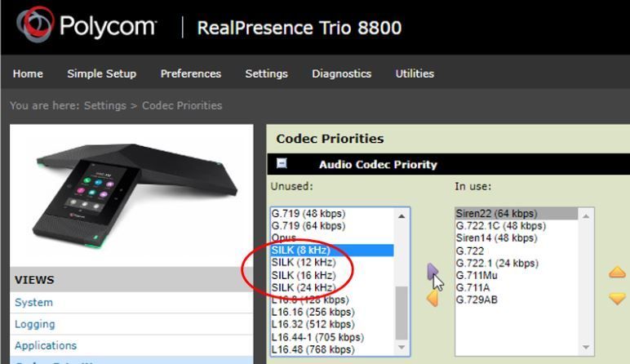This screenshot has height=364, width=630.
Task: Raise codec priority with the up arrow
Action: [x=617, y=272]
